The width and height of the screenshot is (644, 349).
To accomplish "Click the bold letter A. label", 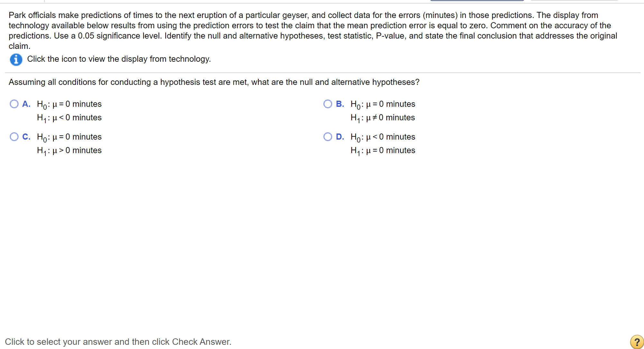I will pos(26,104).
